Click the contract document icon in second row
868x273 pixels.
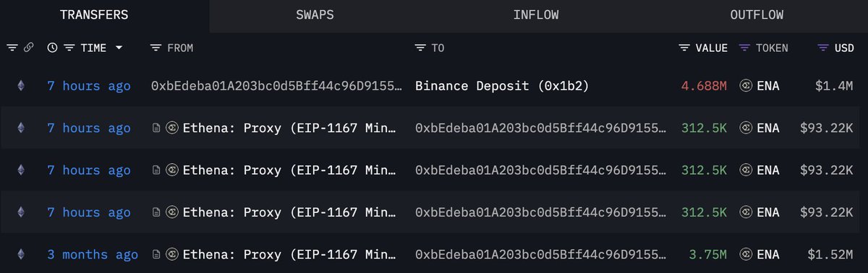pos(156,128)
